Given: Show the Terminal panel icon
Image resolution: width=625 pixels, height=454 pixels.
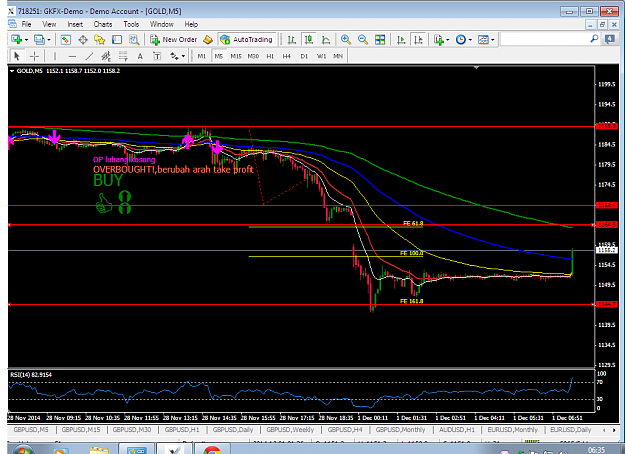Looking at the screenshot, I should pyautogui.click(x=117, y=39).
